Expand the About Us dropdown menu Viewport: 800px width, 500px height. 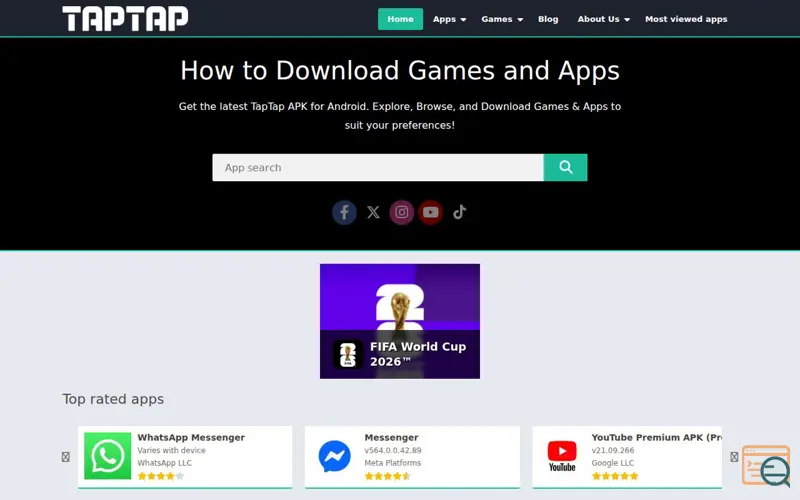(603, 19)
